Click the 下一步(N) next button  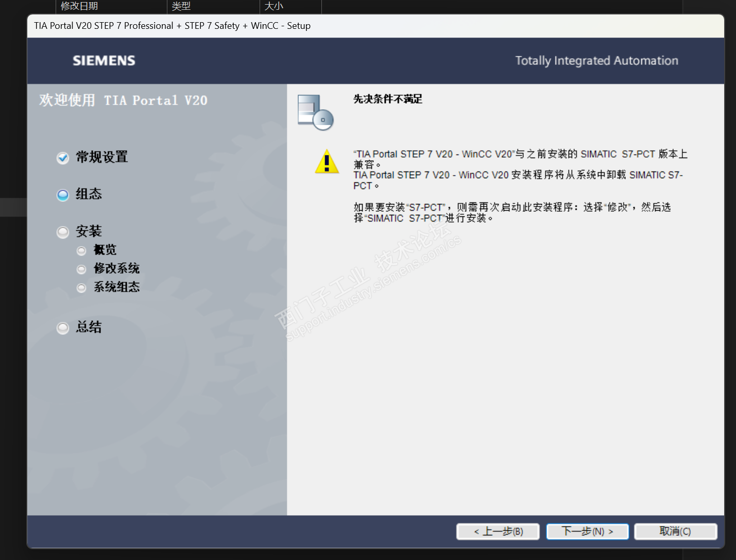click(587, 531)
